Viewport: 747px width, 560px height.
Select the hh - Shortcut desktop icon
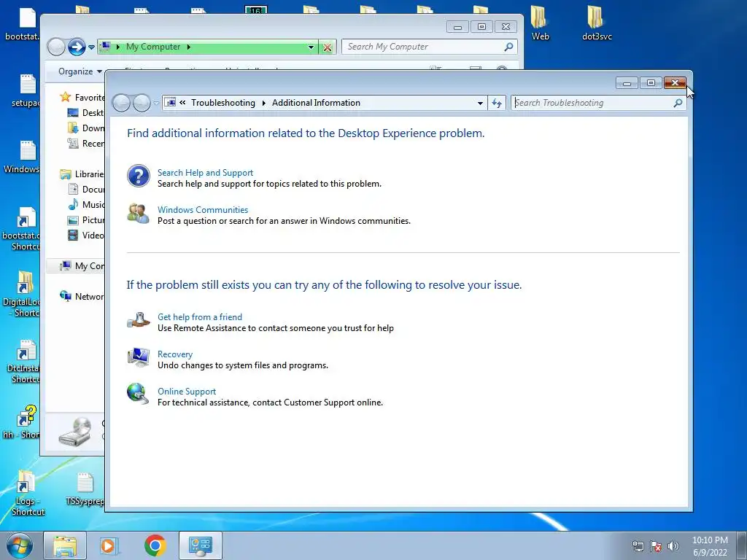[22, 422]
